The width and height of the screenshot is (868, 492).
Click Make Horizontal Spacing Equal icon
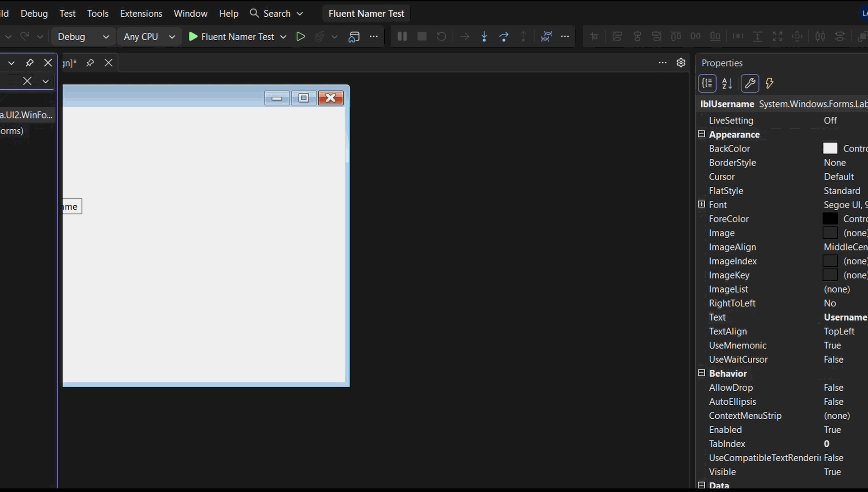pyautogui.click(x=820, y=37)
